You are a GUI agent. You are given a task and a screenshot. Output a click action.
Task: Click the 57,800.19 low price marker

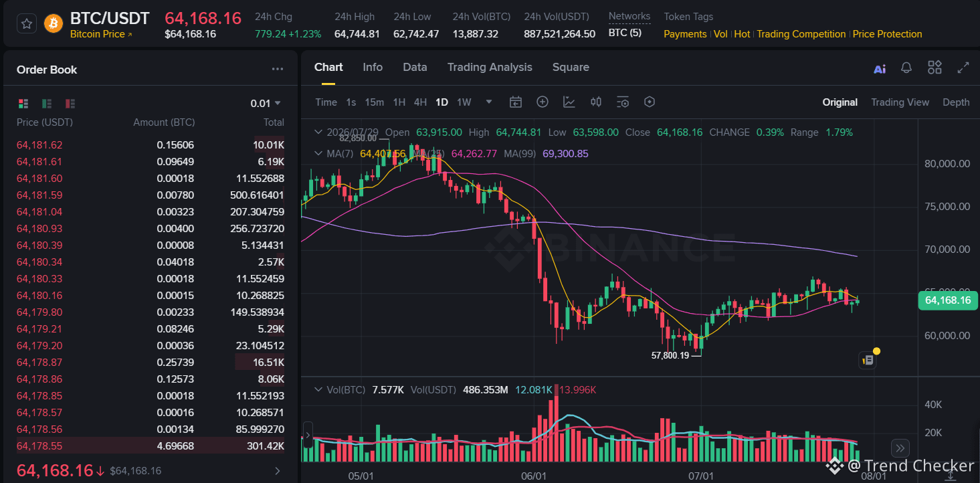[670, 355]
